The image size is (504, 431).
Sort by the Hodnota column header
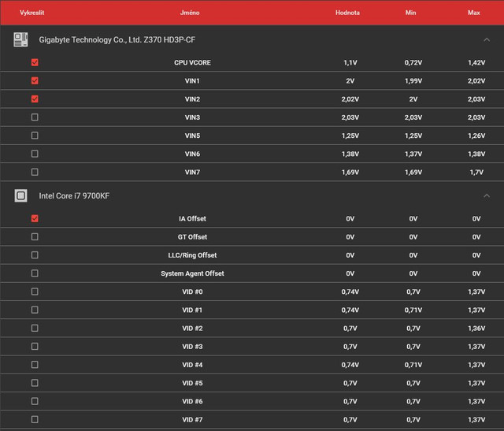(347, 13)
